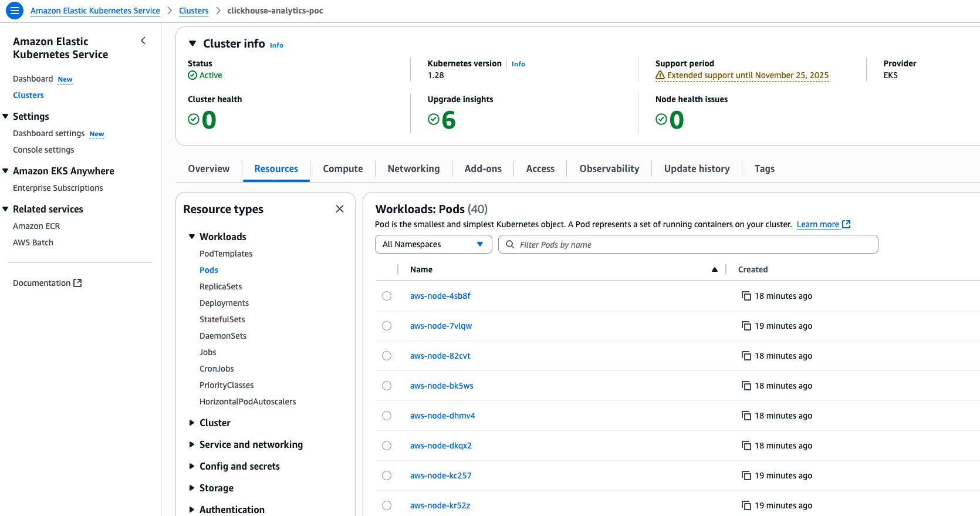Expand the Config and secrets group
The width and height of the screenshot is (980, 516).
pyautogui.click(x=191, y=466)
